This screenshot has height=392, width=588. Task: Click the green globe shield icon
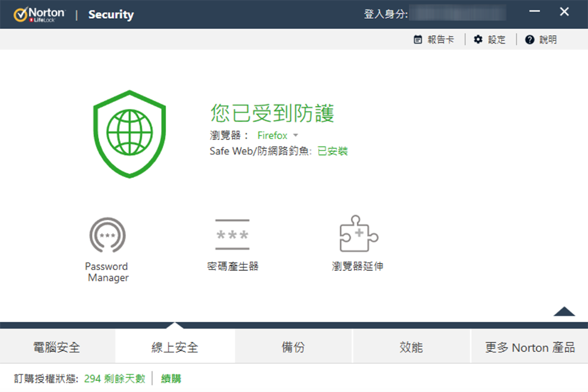tap(130, 134)
